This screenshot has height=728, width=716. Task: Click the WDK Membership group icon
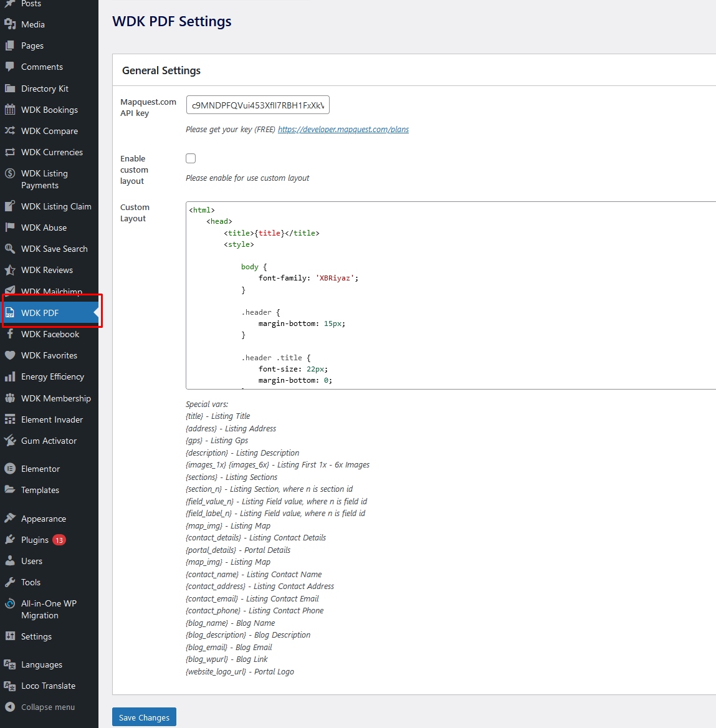[x=10, y=398]
